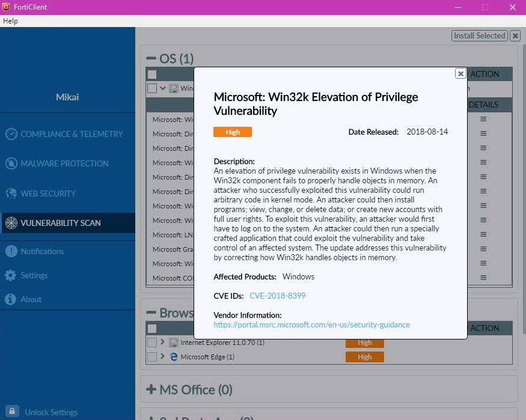526x420 pixels.
Task: Open the Notifications page
Action: tap(42, 251)
